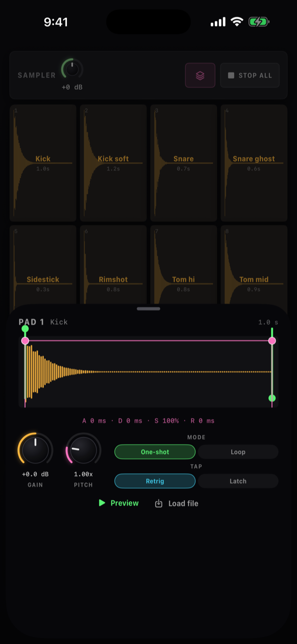Click the 1.0 s duration label in editor
This screenshot has height=644, width=297.
(x=268, y=322)
